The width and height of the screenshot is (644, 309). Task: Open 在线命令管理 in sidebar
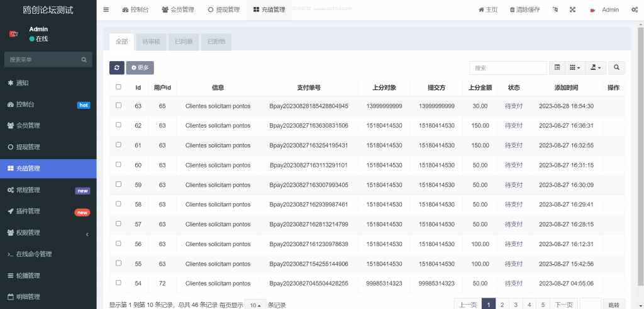(48, 254)
